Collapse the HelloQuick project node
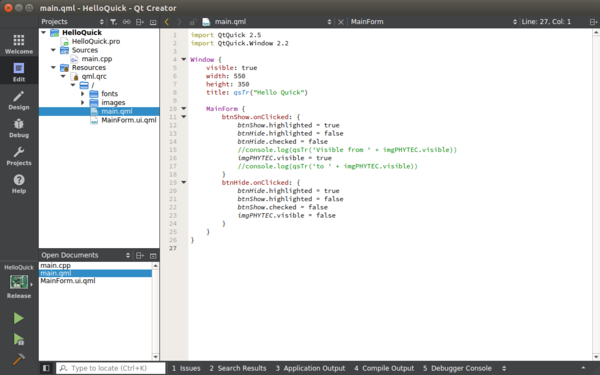600x375 pixels. point(44,33)
